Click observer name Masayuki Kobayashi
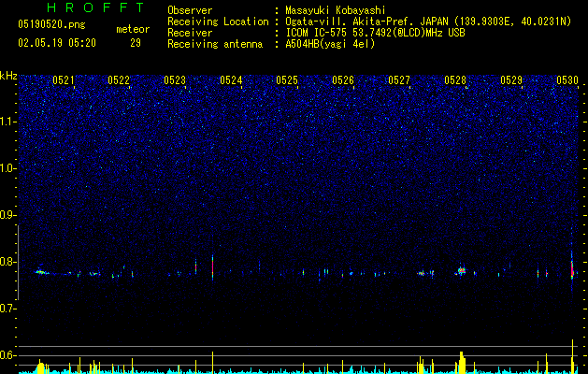 click(x=336, y=10)
